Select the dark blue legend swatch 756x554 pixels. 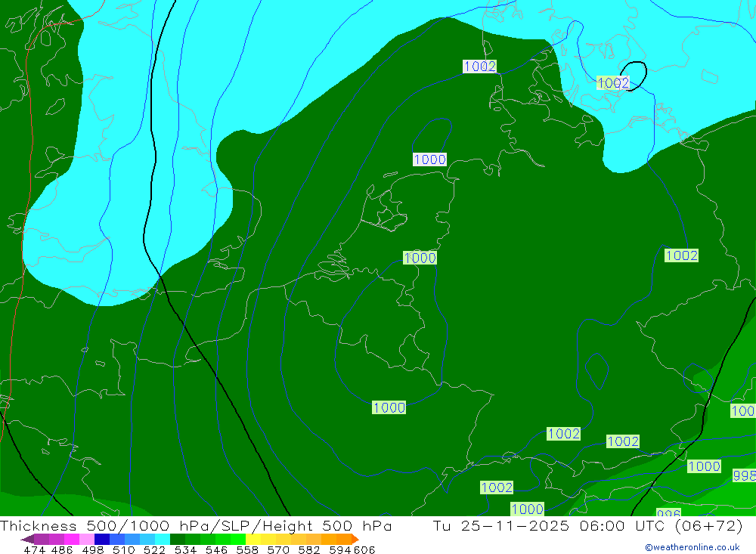102,539
